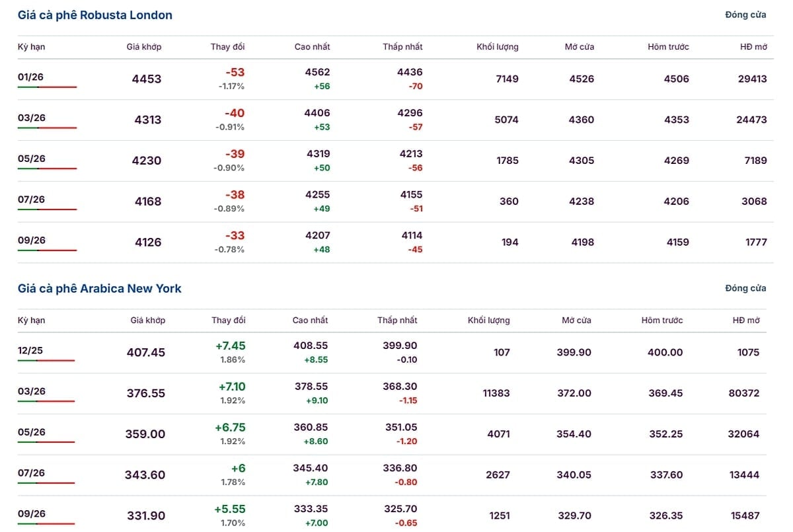Click the range bar under Robusta 09/26
793x532 pixels.
[47, 250]
